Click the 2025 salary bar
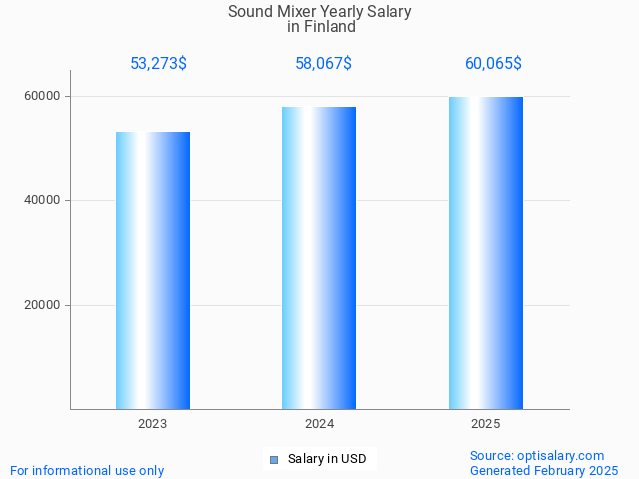Viewport: 639px width, 479px height. (486, 253)
